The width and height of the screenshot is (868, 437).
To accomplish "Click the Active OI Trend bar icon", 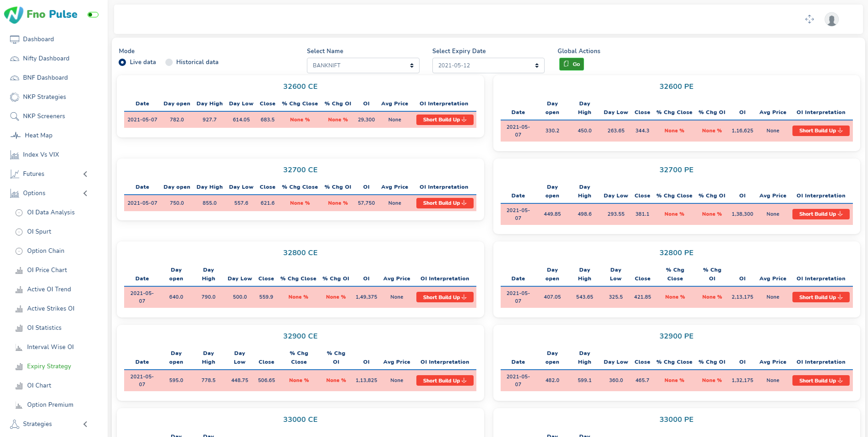I will point(19,290).
